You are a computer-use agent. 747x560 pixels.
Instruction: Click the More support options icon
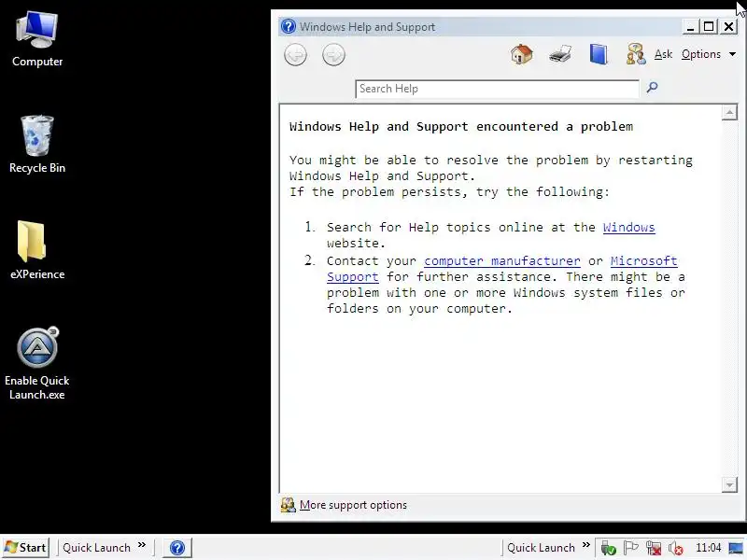point(288,505)
